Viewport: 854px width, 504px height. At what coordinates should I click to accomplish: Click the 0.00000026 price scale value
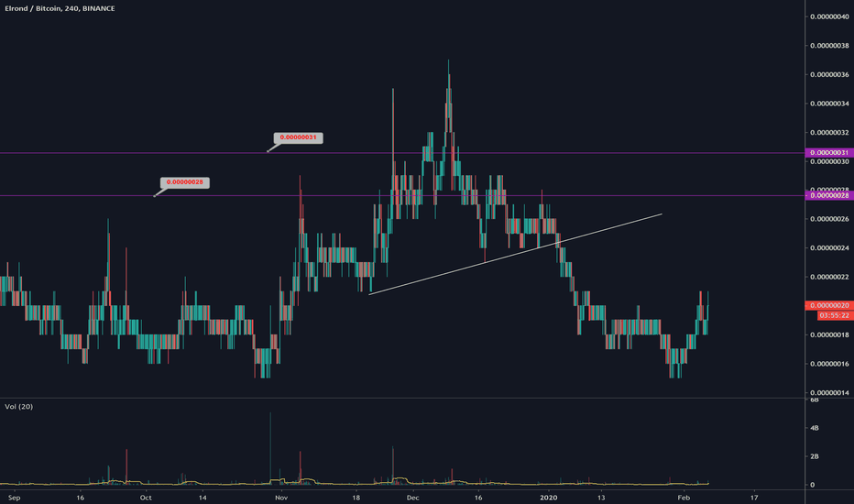829,219
